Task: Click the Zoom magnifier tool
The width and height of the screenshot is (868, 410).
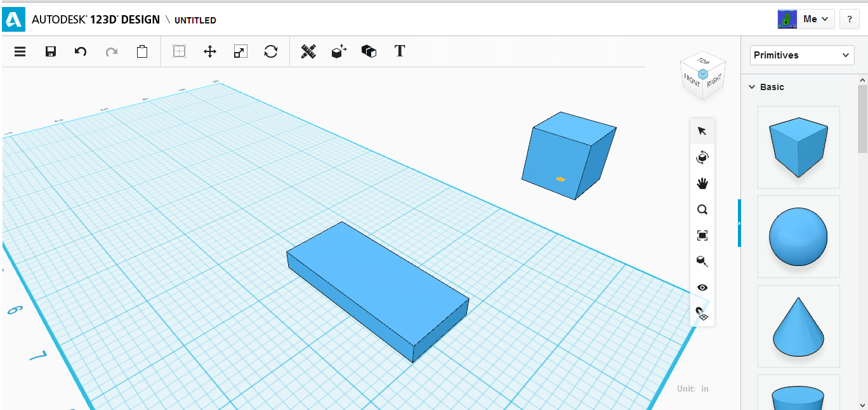Action: 702,209
